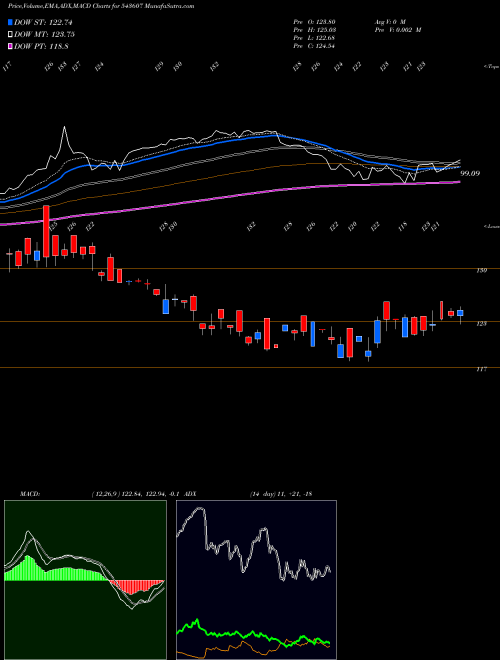Click the MACD '(12,26,9) 122.84, 122.94, -0.1' readout
Viewport: 500px width, 660px height.
(136, 494)
